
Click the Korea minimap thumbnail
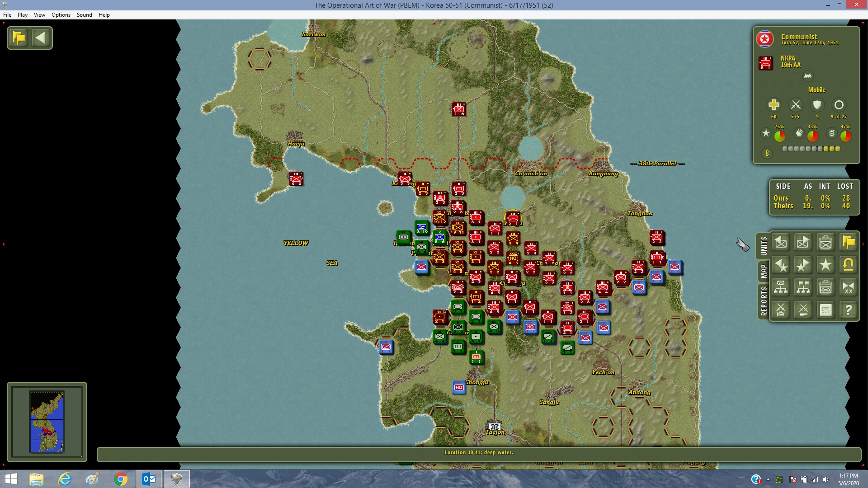(47, 422)
